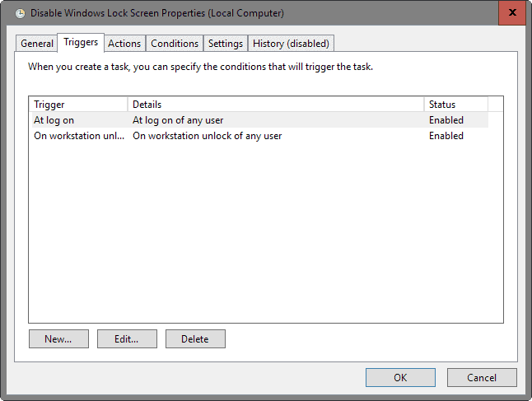Image resolution: width=532 pixels, height=401 pixels.
Task: Click the Details column header
Action: (276, 105)
